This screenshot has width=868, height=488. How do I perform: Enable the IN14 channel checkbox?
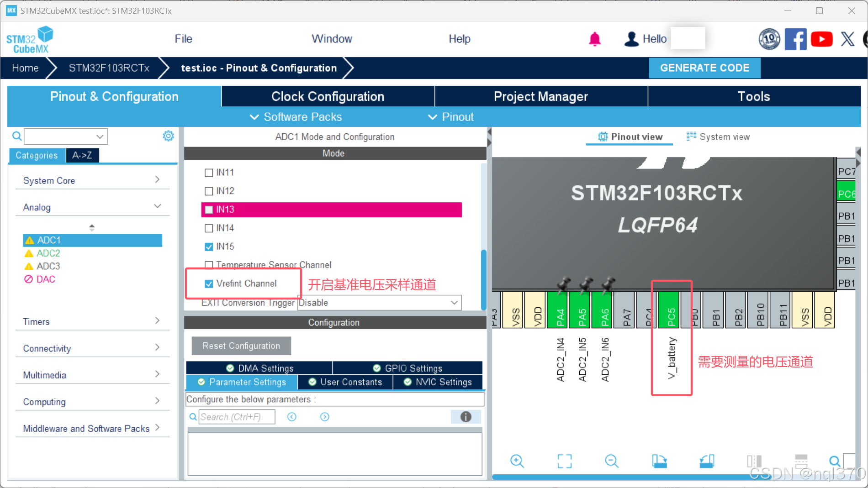pos(209,228)
